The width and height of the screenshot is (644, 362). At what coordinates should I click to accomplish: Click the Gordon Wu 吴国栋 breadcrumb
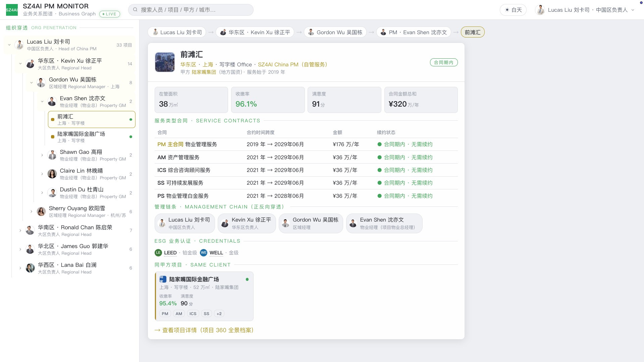[335, 32]
